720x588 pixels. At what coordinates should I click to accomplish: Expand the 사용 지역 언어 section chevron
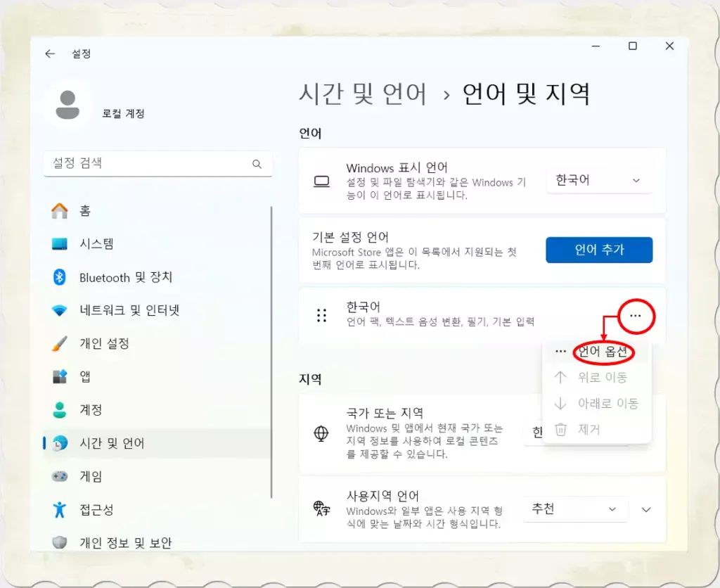645,509
